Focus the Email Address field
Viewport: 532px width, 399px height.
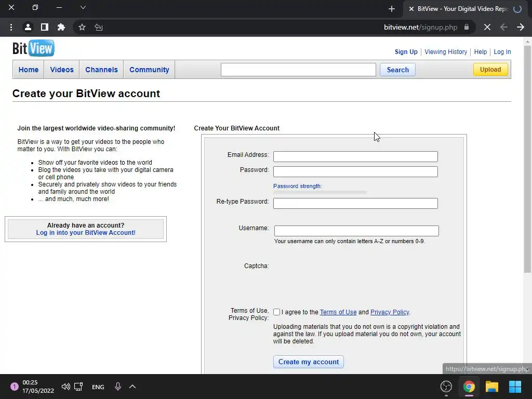click(355, 156)
